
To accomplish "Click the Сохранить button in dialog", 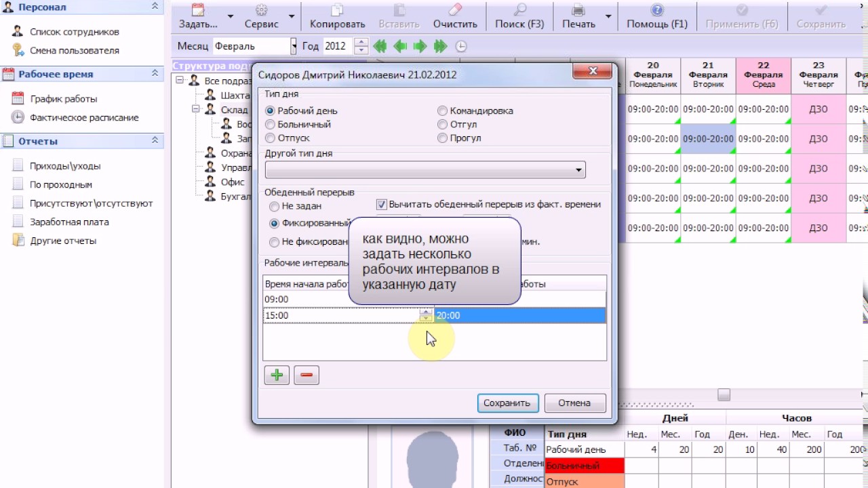I will click(x=508, y=403).
